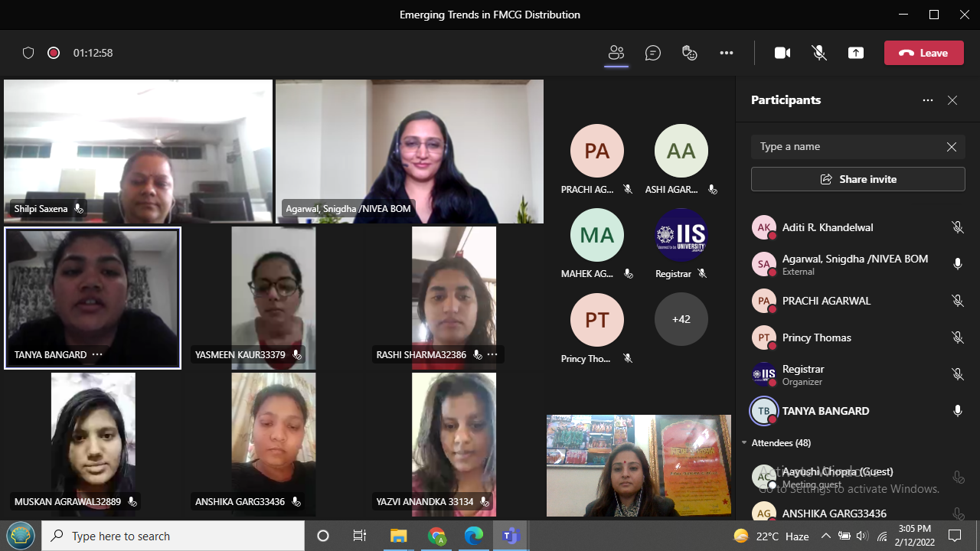Toggle the microphone mute button
Image resolution: width=980 pixels, height=551 pixels.
tap(819, 53)
